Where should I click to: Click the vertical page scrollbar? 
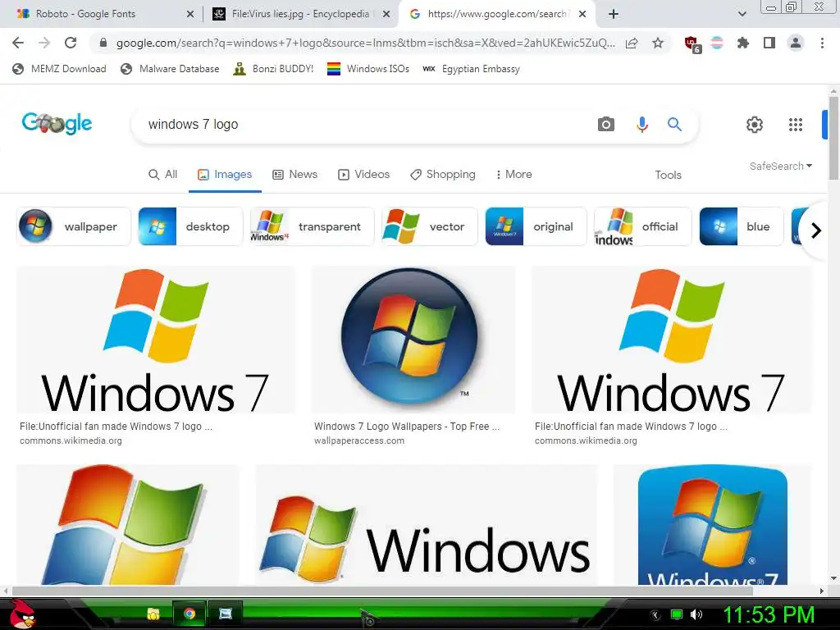pos(833,138)
